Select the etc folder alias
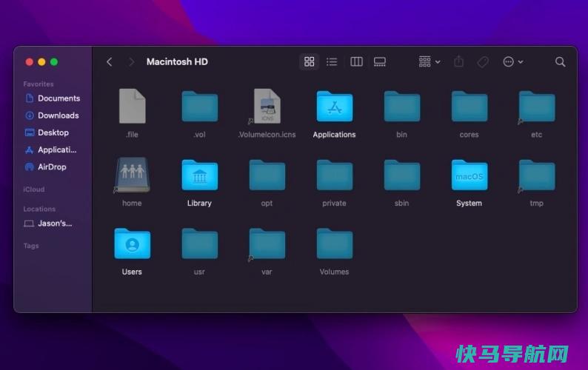Screen dimensions: 588x370 pyautogui.click(x=537, y=107)
